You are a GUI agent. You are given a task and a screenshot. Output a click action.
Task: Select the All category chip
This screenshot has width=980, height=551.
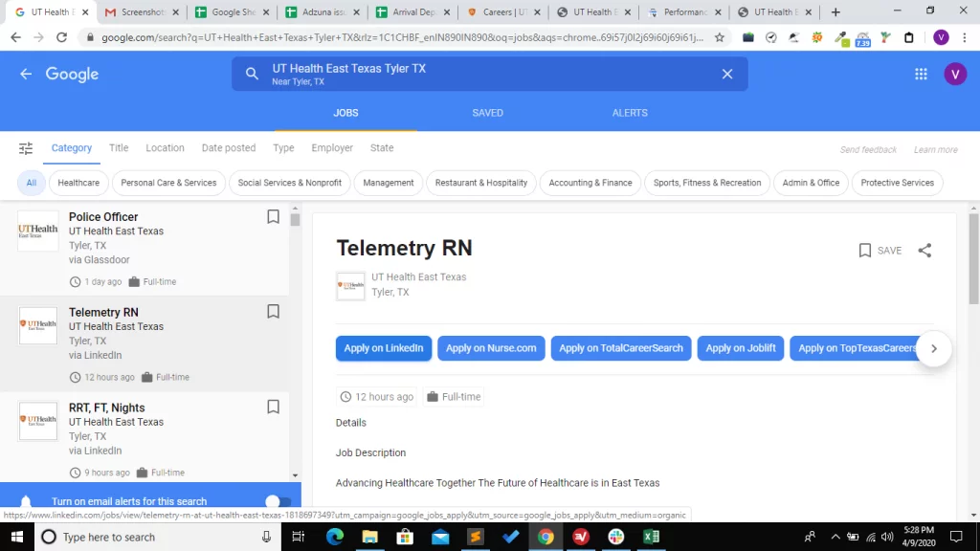[x=32, y=183]
